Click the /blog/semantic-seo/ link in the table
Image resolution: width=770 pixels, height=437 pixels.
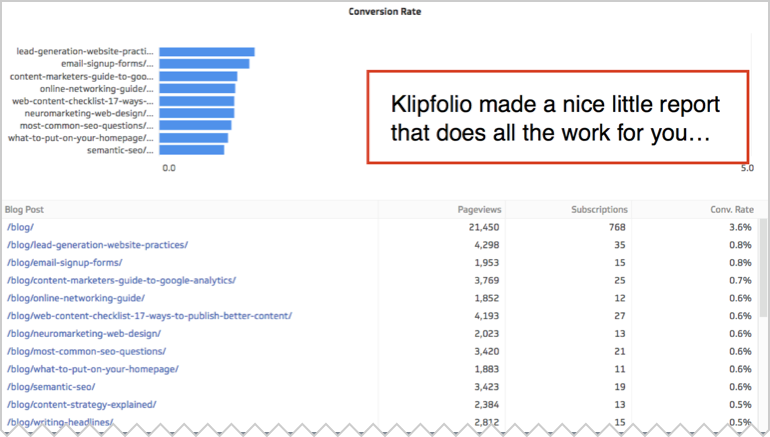click(x=54, y=386)
